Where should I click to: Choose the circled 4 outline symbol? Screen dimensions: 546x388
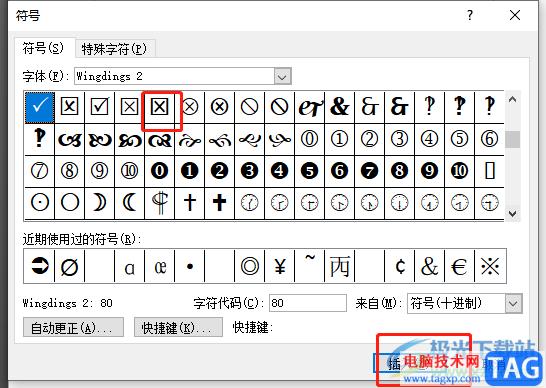[x=429, y=139]
